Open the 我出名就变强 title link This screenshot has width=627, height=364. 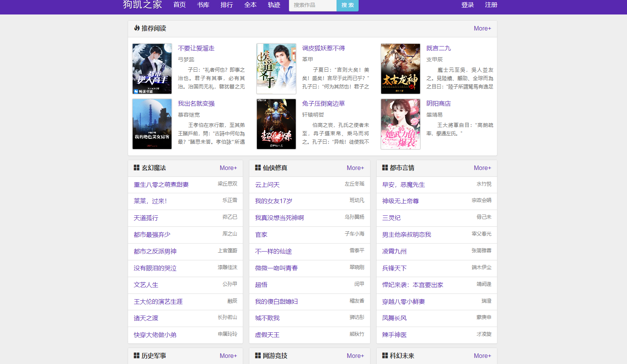point(196,104)
